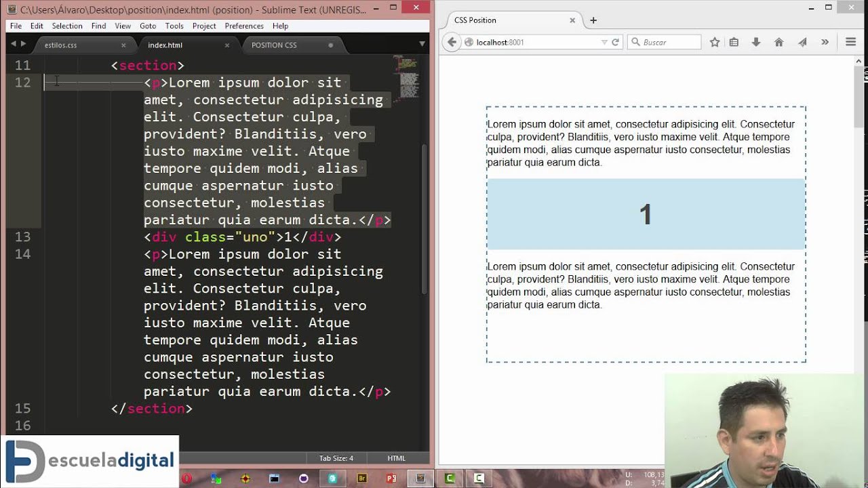Click the blue box labeled 1

[646, 214]
